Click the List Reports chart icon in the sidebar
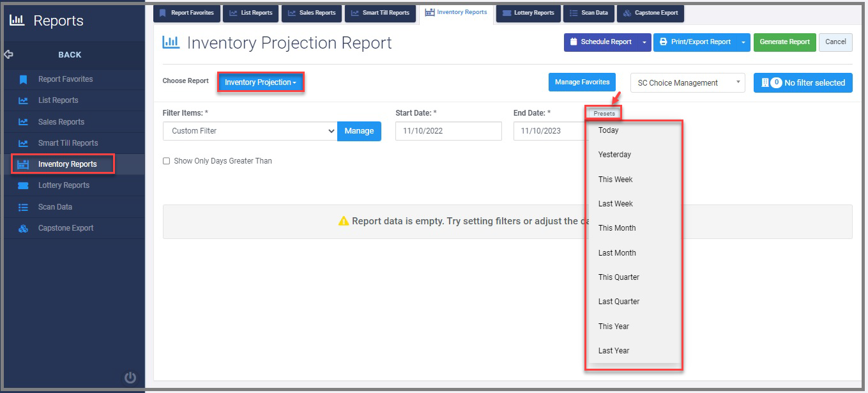The width and height of the screenshot is (868, 393). (23, 101)
